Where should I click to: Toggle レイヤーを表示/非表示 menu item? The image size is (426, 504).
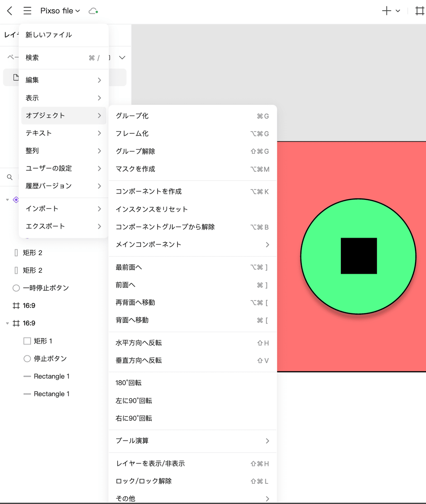coord(192,464)
